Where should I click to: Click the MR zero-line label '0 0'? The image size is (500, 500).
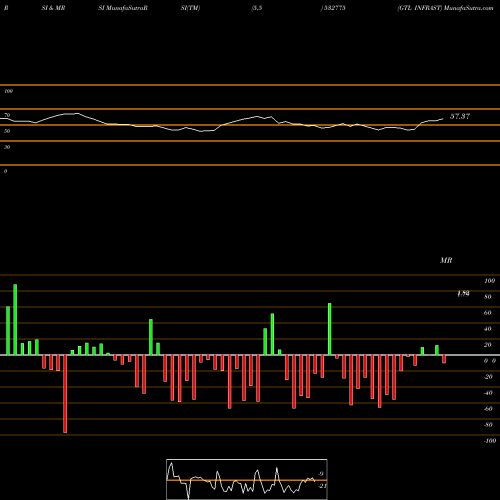click(490, 361)
